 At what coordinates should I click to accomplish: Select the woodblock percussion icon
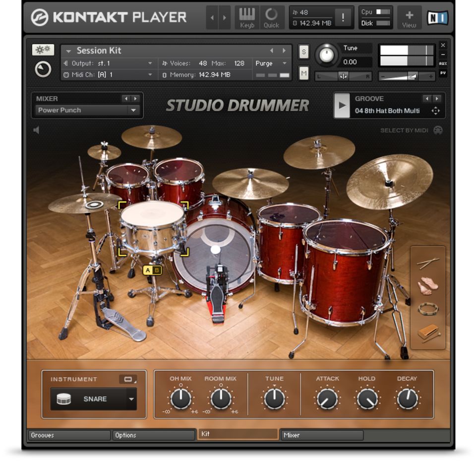(427, 332)
